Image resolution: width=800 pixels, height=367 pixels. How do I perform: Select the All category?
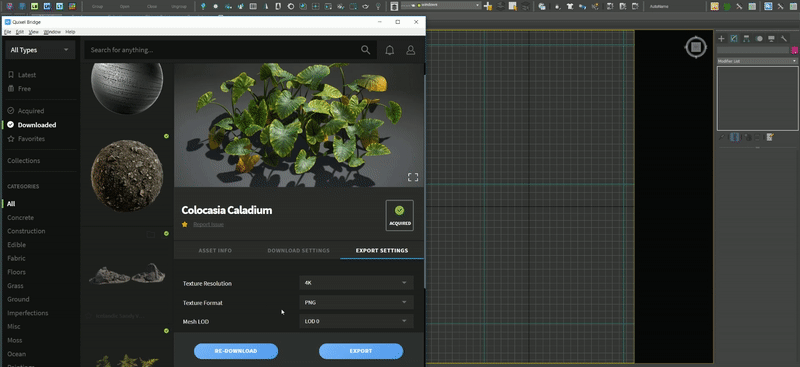click(x=11, y=204)
